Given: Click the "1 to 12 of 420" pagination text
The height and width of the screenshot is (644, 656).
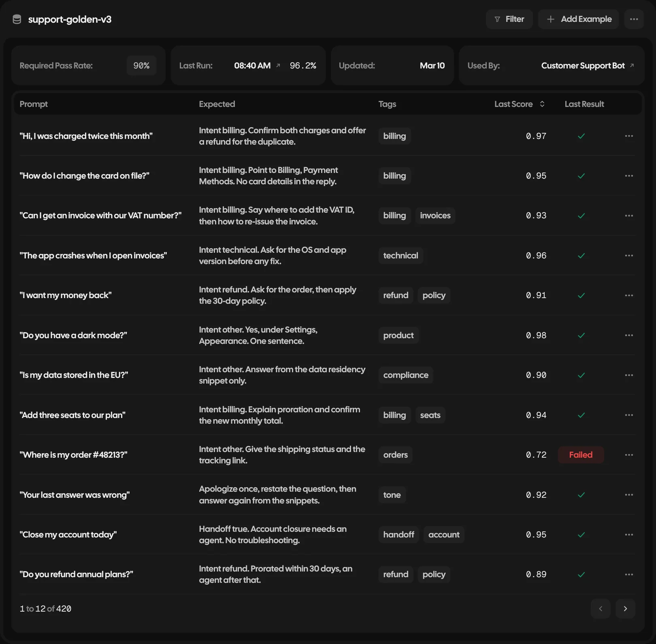Looking at the screenshot, I should pyautogui.click(x=45, y=609).
